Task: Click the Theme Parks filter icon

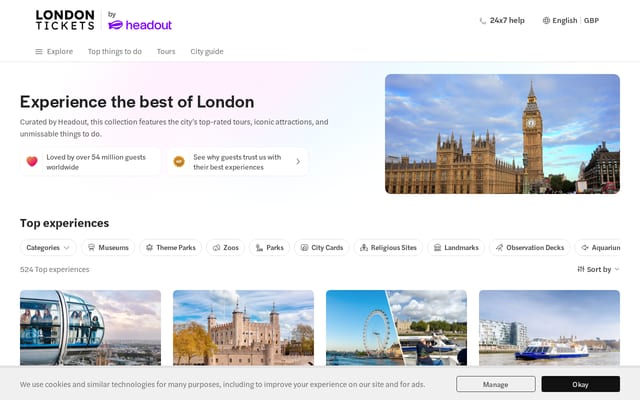Action: pos(149,247)
